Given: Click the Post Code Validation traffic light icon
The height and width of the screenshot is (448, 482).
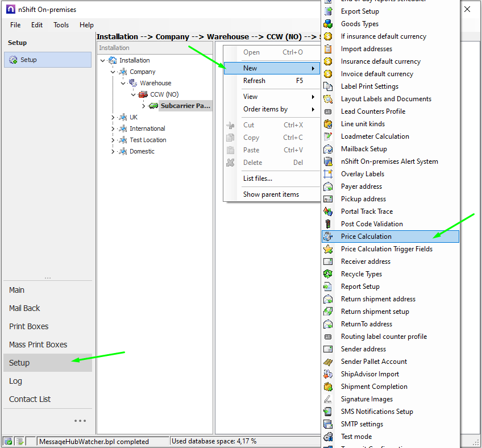Looking at the screenshot, I should (328, 224).
